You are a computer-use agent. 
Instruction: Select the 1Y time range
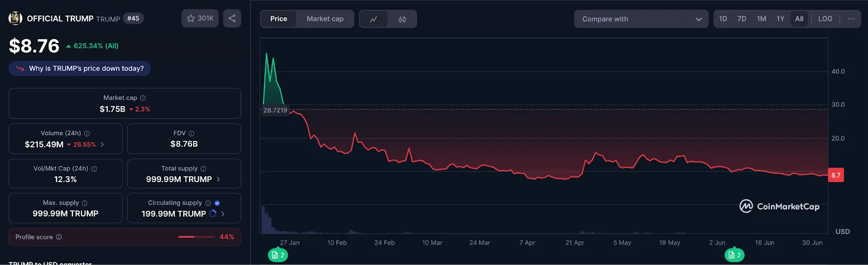[x=781, y=19]
